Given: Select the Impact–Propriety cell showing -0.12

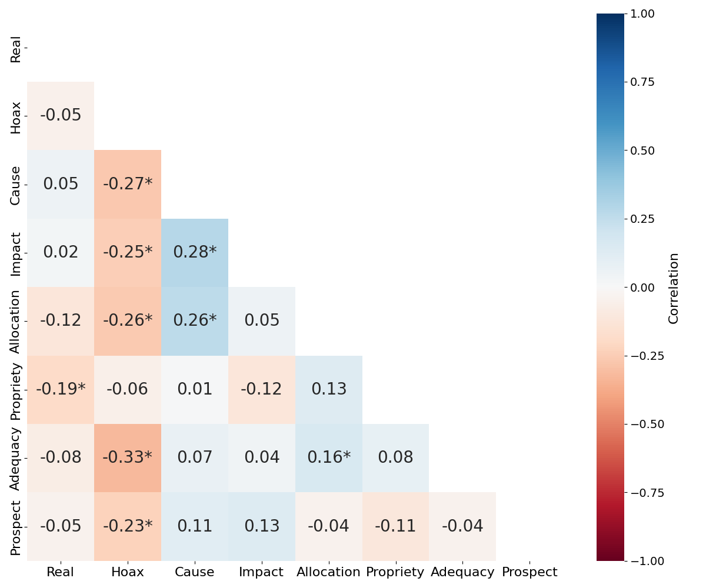Looking at the screenshot, I should (262, 389).
